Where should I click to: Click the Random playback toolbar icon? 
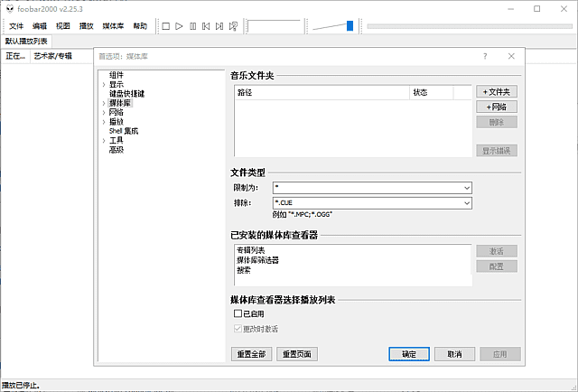(x=233, y=26)
